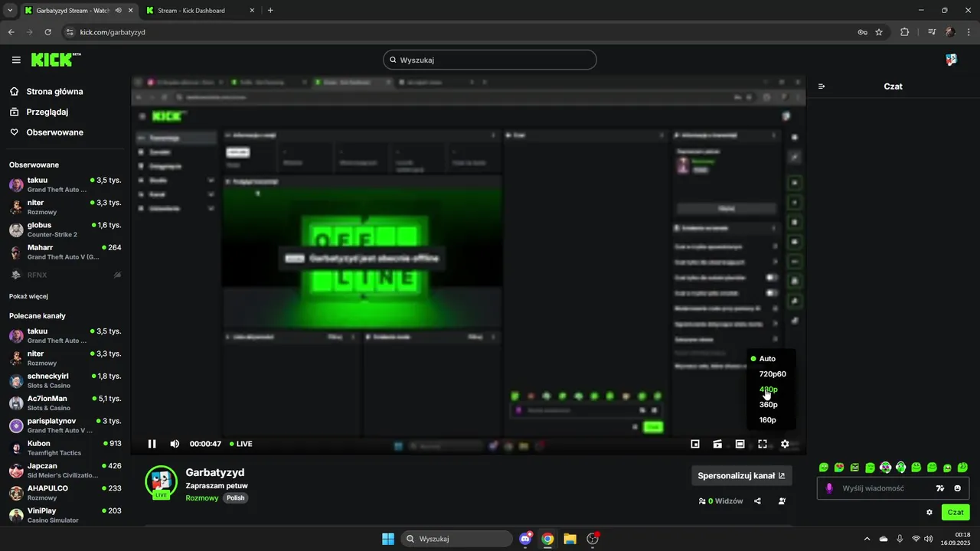Open a new browser tab
Viewport: 980px width, 551px height.
pos(270,11)
